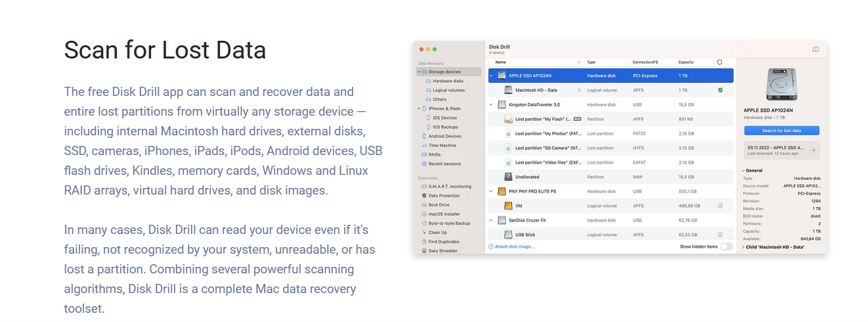Select the Macintosh HD - Data volume row
Viewport: 868px width, 322px height.
[x=611, y=90]
